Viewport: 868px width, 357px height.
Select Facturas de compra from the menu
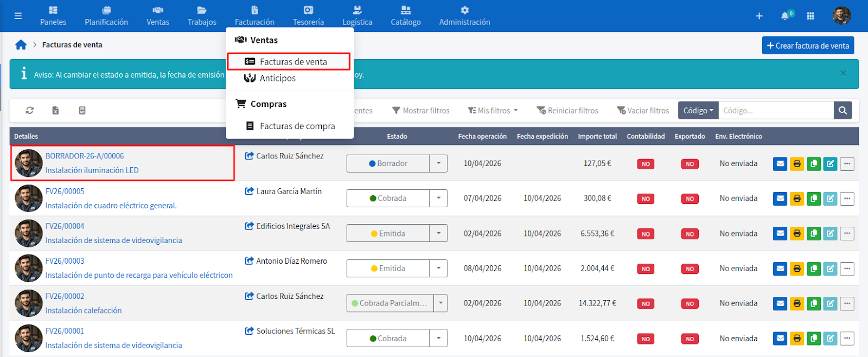(297, 126)
